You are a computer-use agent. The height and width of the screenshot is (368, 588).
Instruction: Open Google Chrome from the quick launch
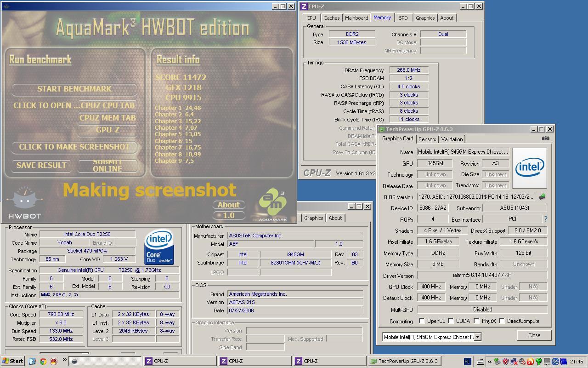point(43,361)
